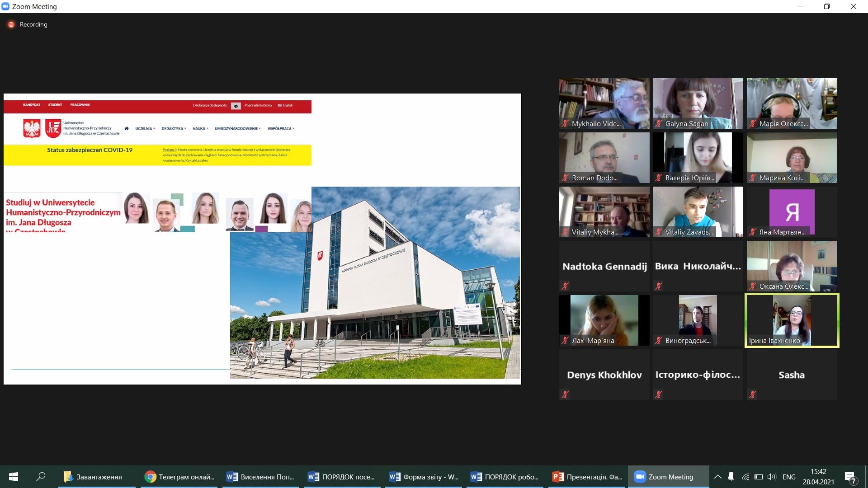Open Windows Start menu icon
868x488 pixels.
[14, 477]
